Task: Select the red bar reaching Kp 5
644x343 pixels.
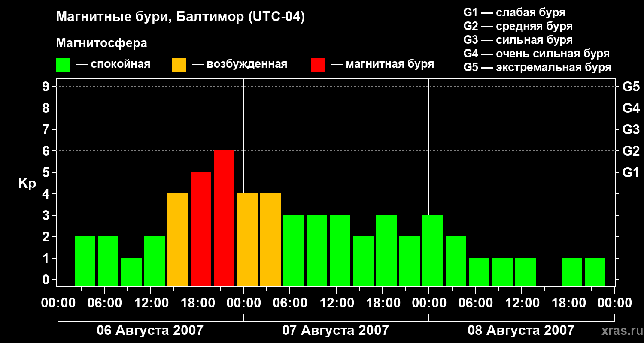Action: point(201,229)
